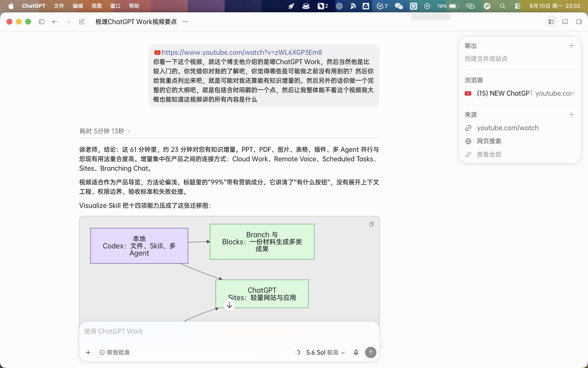Click the coffee cup menu bar icon
This screenshot has width=588, height=368.
(306, 6)
